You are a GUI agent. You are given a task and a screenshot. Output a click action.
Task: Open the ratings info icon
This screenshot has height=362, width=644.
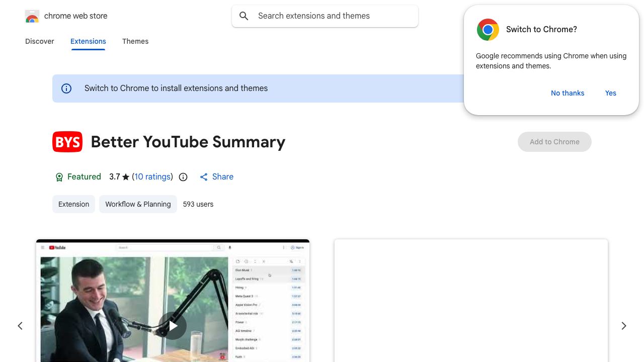[183, 177]
